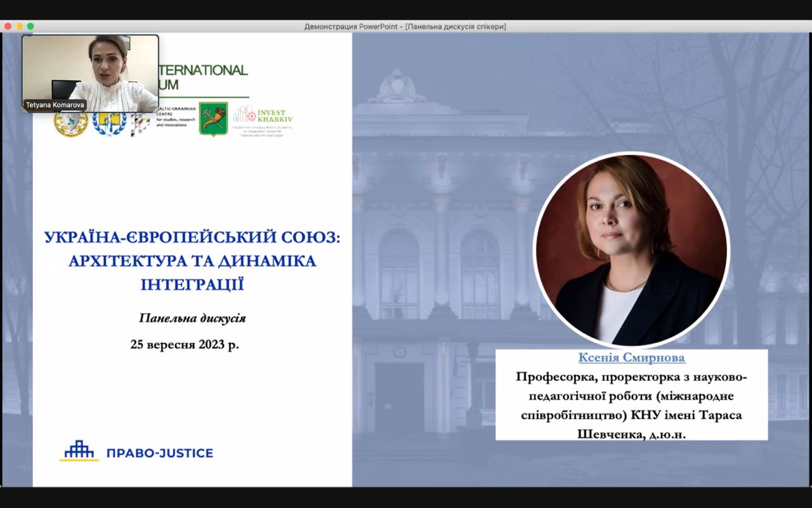Click the 'Панельна дискусія' subtitle text
The image size is (812, 508).
(x=192, y=318)
